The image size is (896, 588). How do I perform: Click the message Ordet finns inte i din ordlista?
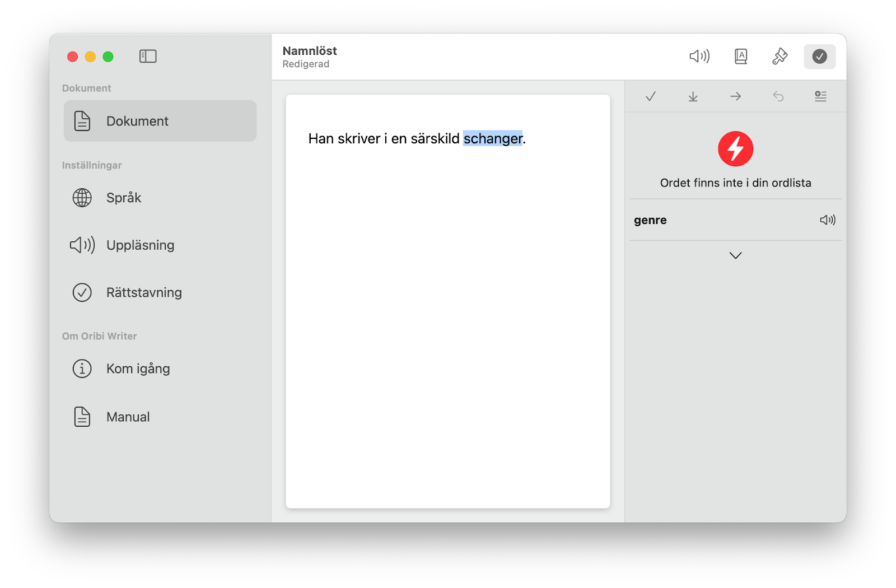tap(735, 183)
